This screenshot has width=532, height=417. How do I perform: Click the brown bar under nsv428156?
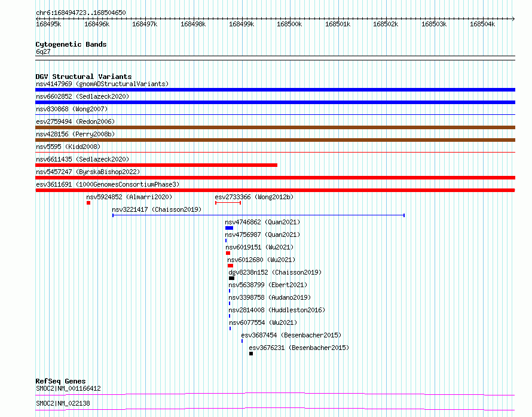(x=275, y=140)
